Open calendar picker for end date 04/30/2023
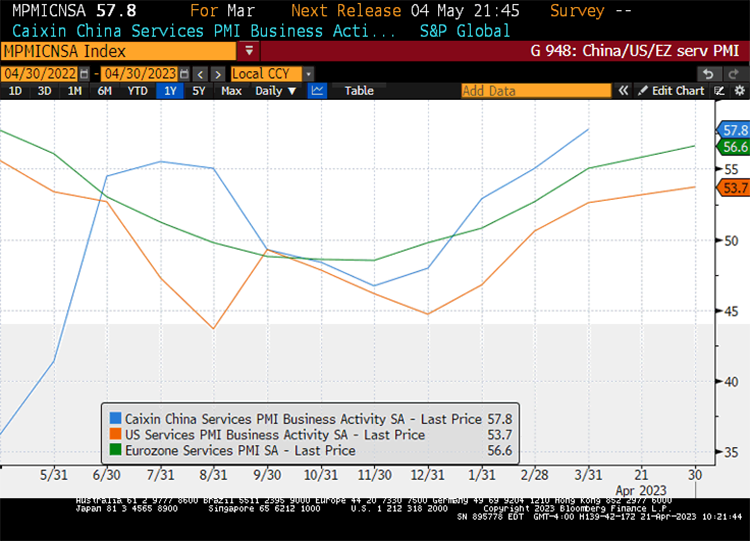 [x=185, y=74]
